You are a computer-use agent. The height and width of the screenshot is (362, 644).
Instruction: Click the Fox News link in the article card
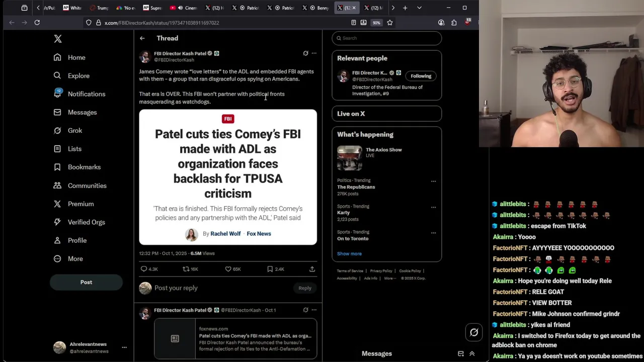tap(259, 234)
